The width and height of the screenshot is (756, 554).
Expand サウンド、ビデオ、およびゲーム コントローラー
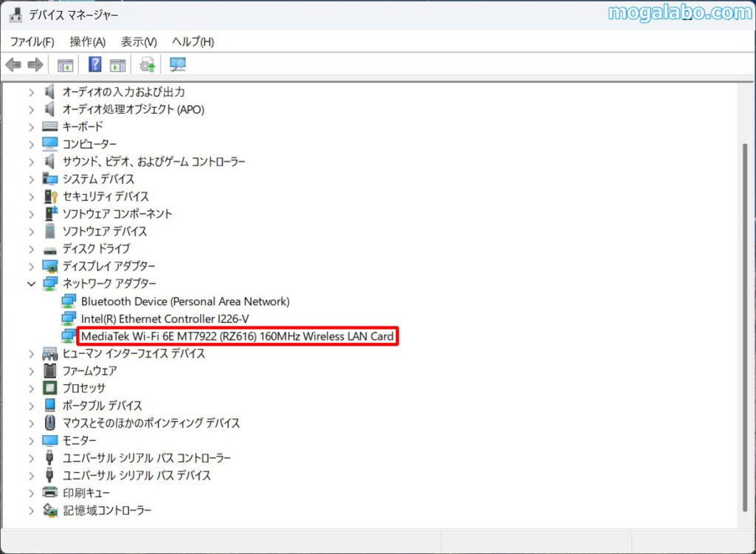(31, 162)
